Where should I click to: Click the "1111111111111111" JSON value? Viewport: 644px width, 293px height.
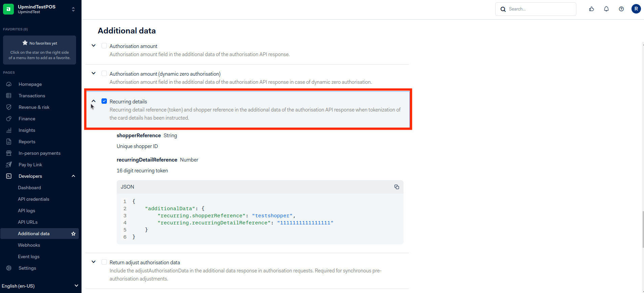pos(305,223)
